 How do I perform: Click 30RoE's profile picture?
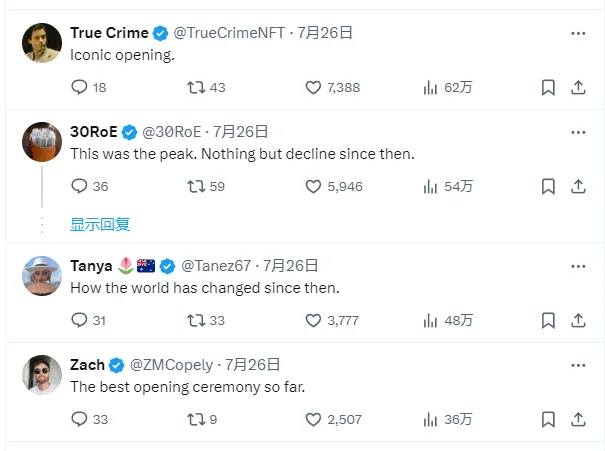pos(42,142)
